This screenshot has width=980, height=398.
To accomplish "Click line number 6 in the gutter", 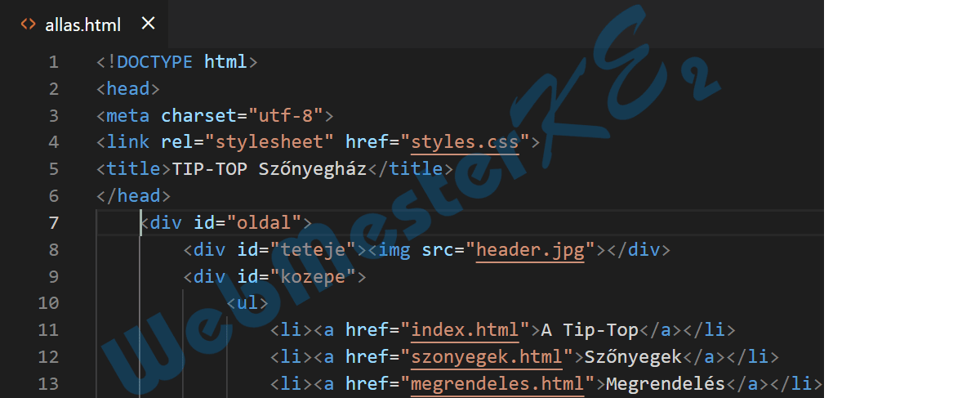I will tap(54, 196).
